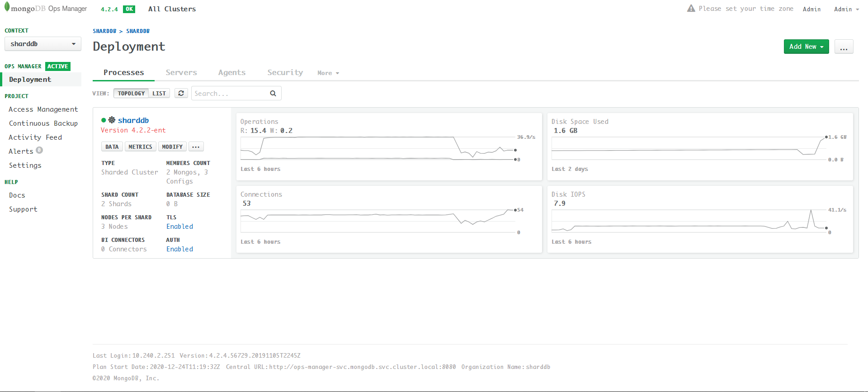868x392 pixels.
Task: Open project Settings page
Action: tap(25, 165)
